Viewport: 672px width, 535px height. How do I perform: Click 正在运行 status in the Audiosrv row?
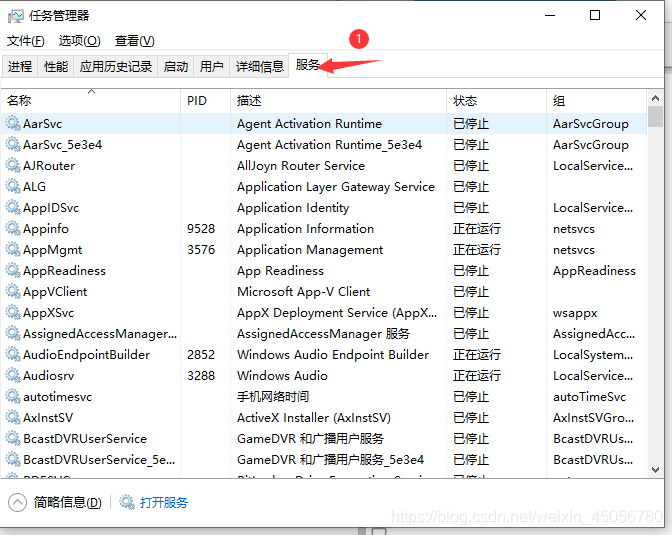tap(477, 376)
